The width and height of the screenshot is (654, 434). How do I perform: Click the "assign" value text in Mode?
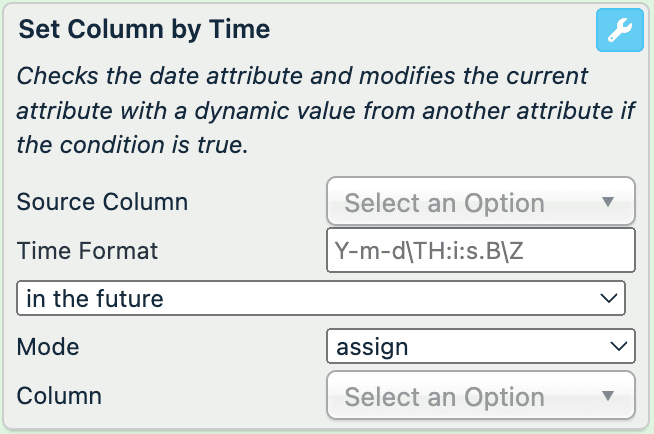(x=372, y=347)
